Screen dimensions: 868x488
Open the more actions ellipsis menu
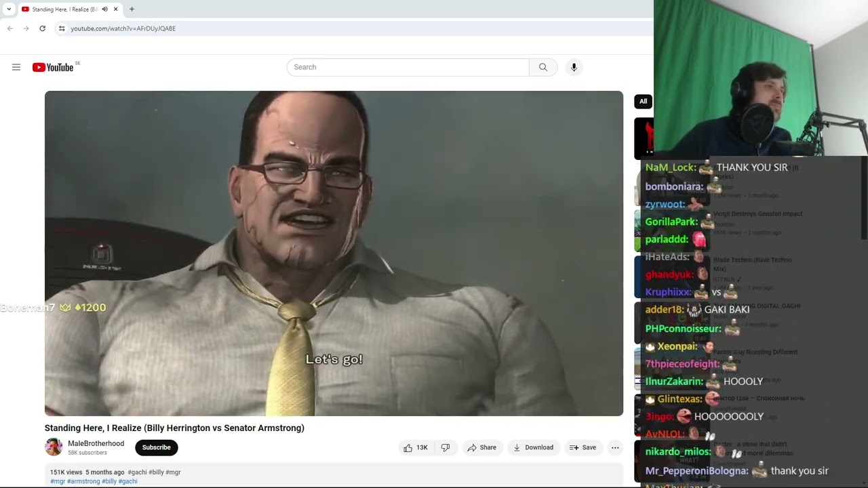(x=615, y=447)
